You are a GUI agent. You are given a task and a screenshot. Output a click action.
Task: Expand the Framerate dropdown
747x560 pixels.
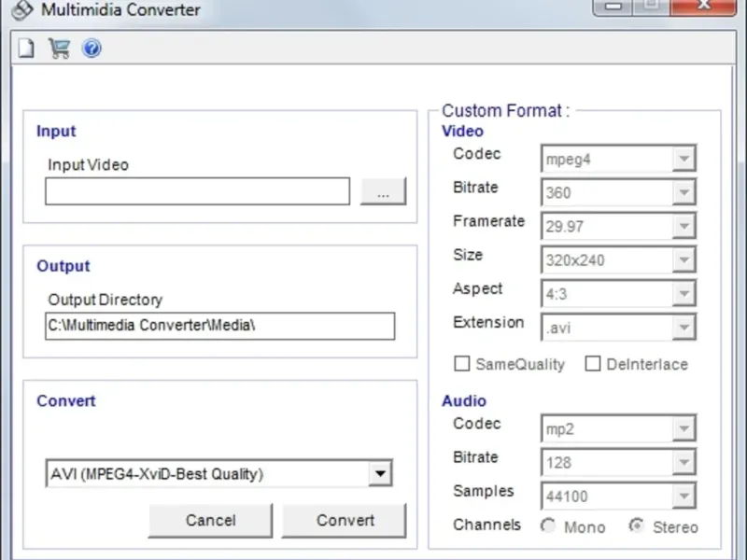click(684, 227)
